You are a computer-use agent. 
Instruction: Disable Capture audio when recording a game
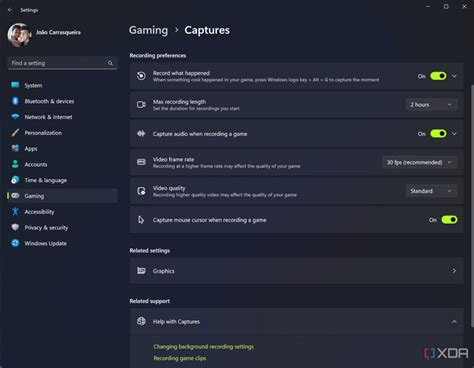(438, 134)
